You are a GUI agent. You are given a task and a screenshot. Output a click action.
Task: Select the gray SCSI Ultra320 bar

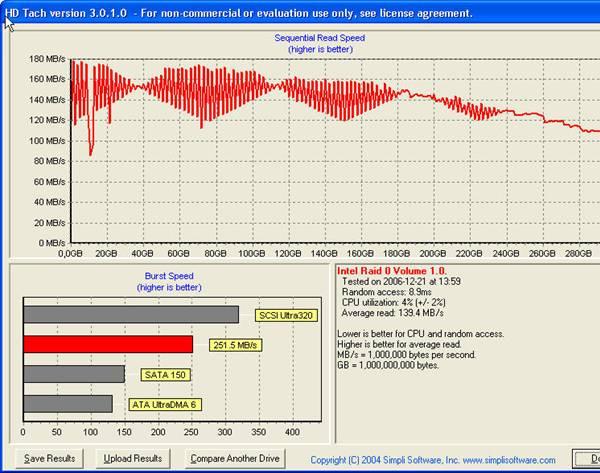coord(130,314)
